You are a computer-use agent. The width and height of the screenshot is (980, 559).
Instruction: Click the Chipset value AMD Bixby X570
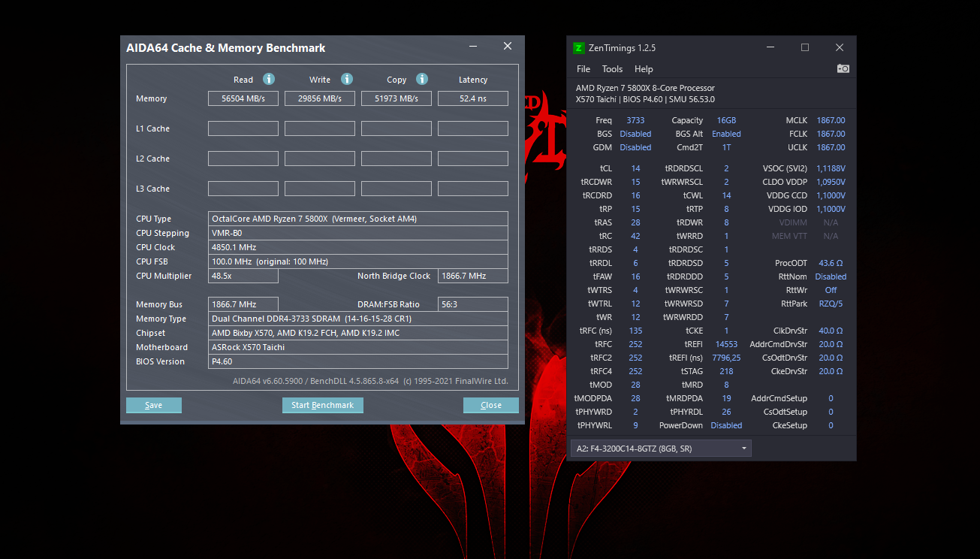[x=358, y=333]
